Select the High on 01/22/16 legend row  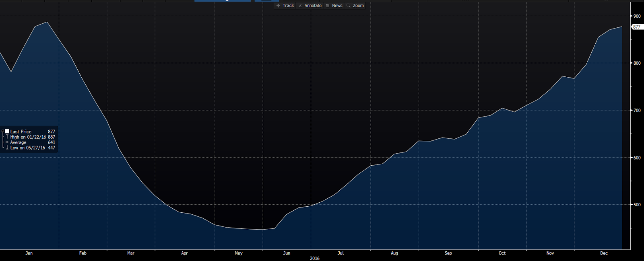[x=30, y=137]
